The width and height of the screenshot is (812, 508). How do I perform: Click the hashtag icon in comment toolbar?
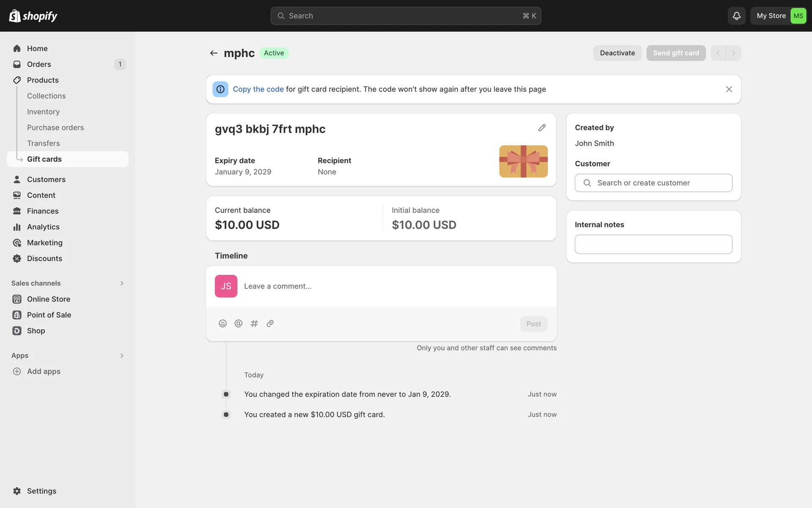(x=254, y=323)
